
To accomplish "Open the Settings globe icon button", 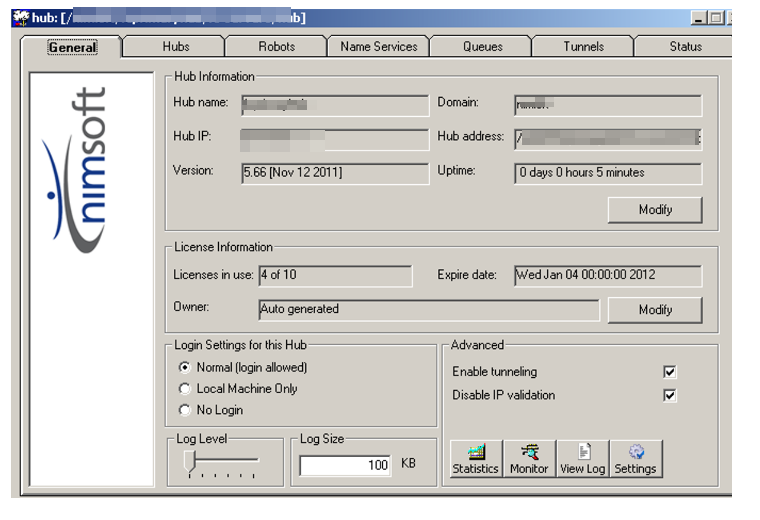I will [x=635, y=459].
